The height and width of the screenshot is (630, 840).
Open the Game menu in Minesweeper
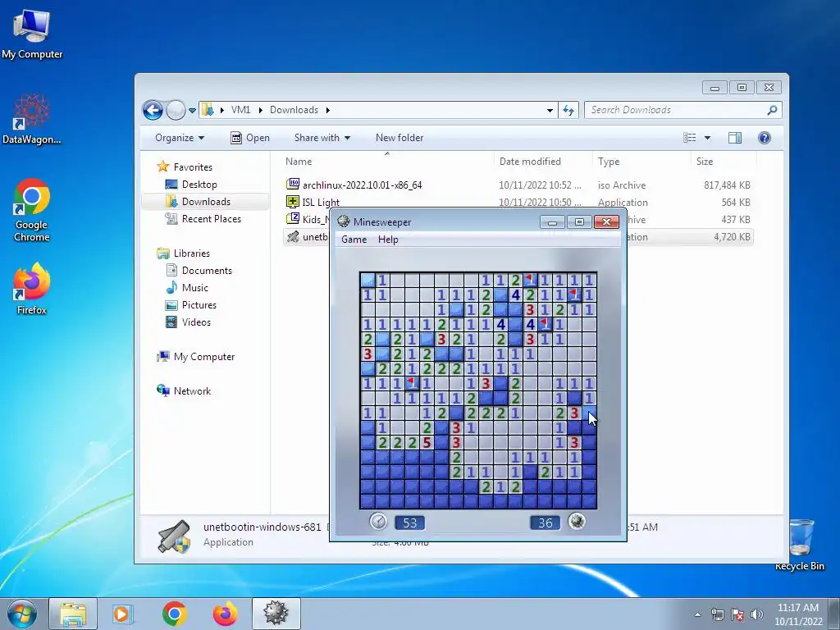354,240
